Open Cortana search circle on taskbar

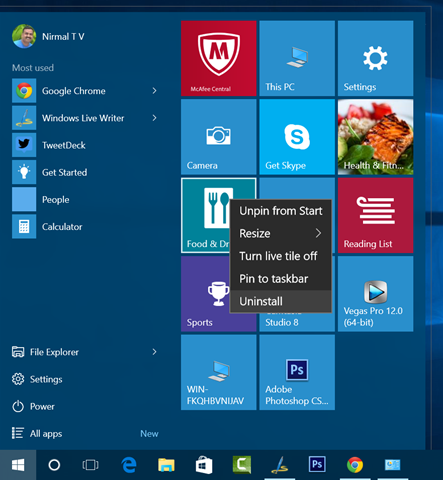[x=54, y=465]
